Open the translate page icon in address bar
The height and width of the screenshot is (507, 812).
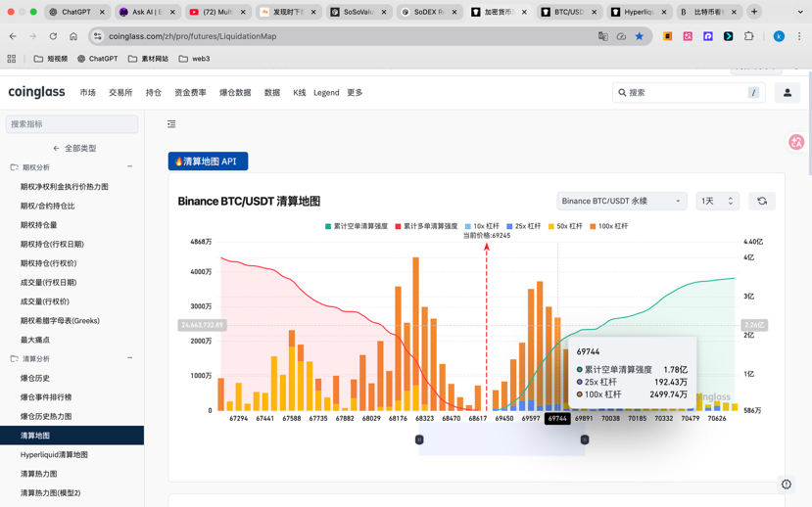point(602,36)
